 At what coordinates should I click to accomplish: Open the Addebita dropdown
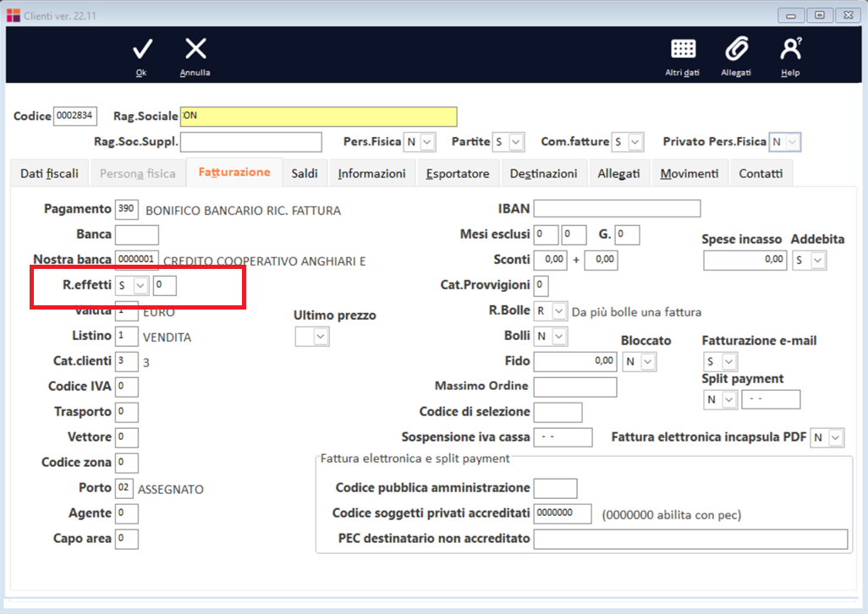(818, 260)
